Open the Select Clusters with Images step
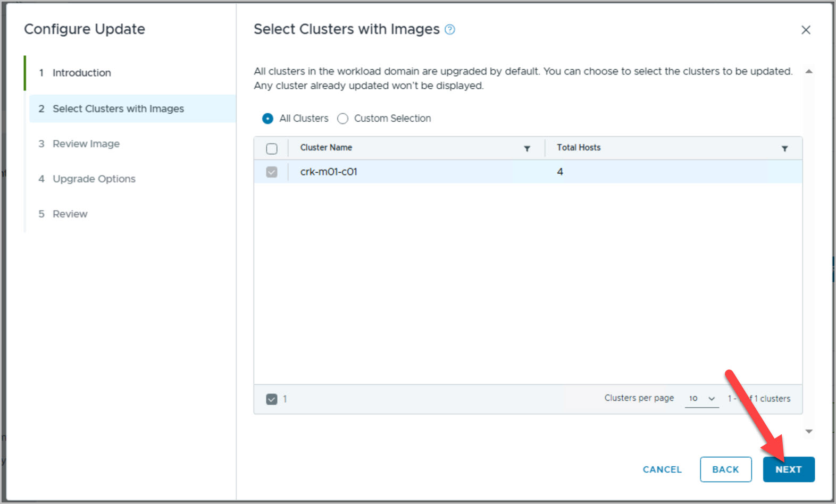Image resolution: width=836 pixels, height=504 pixels. click(118, 109)
